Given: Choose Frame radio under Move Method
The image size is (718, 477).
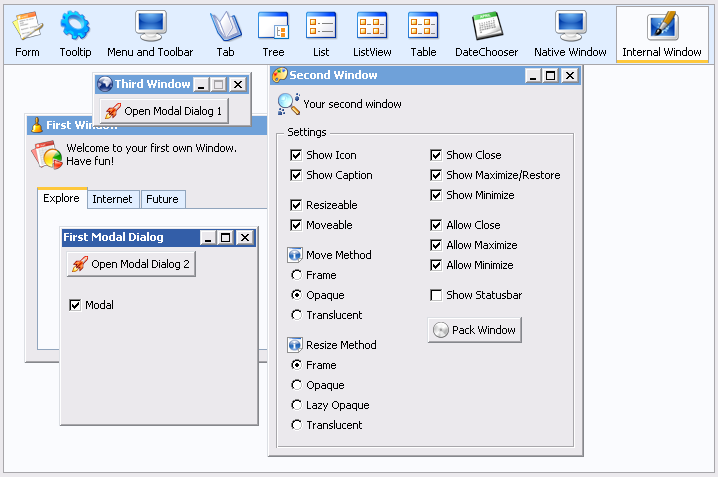Looking at the screenshot, I should (297, 275).
